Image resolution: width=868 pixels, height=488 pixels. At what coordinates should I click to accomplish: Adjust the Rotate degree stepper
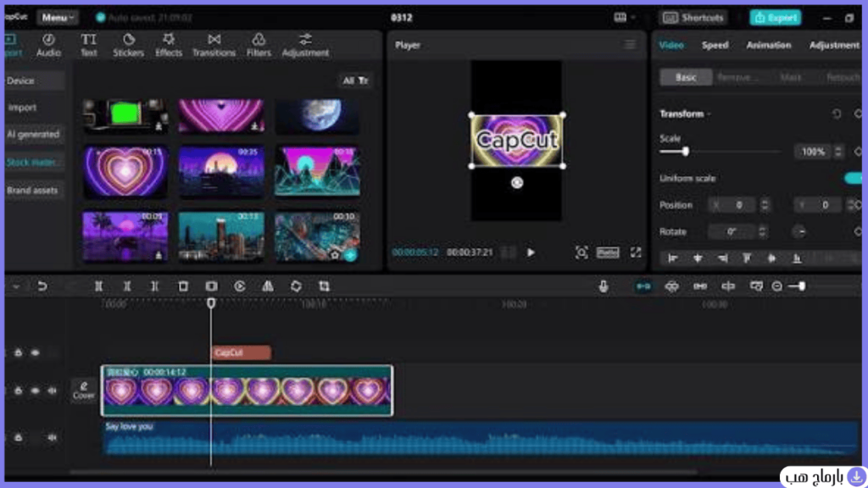click(x=762, y=232)
